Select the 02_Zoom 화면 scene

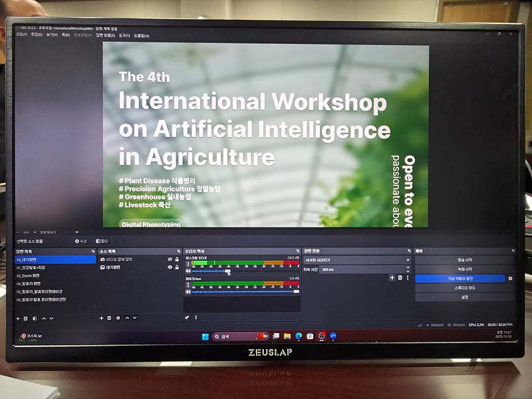[55, 275]
